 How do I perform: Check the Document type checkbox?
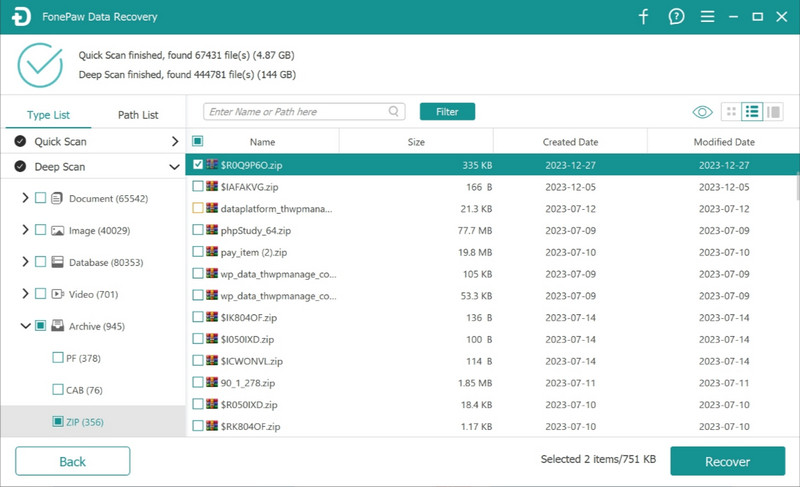[40, 198]
